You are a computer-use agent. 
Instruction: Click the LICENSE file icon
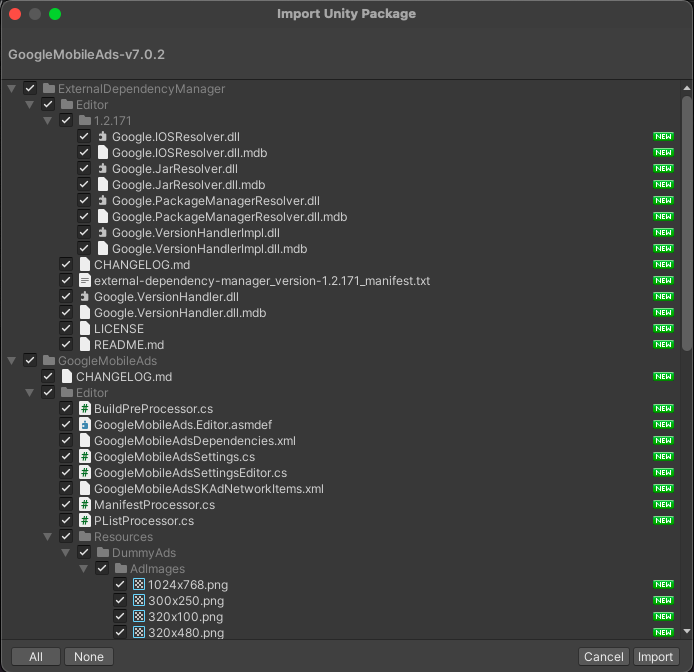[x=85, y=328]
